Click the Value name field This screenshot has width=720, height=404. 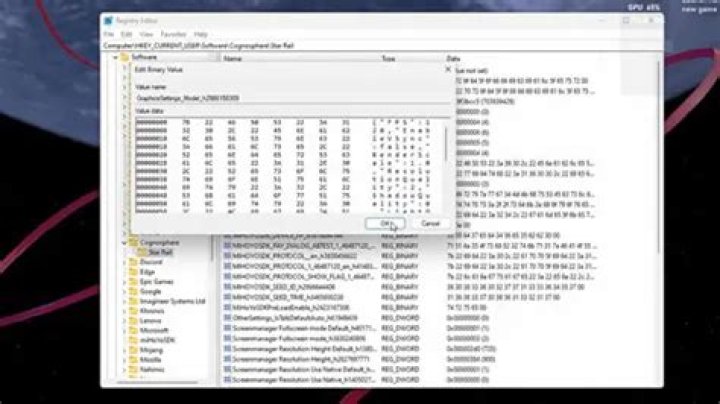[x=291, y=98]
